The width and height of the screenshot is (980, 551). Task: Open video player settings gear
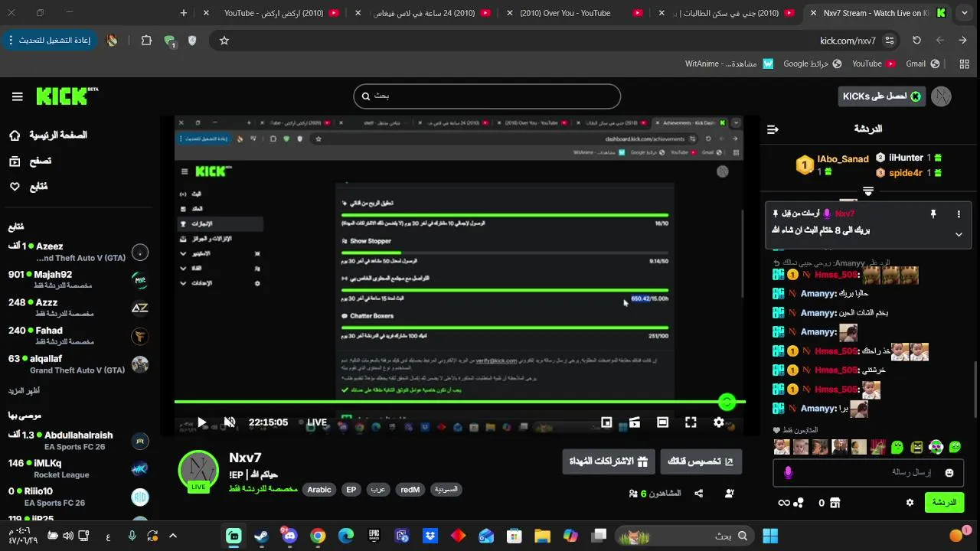[718, 422]
